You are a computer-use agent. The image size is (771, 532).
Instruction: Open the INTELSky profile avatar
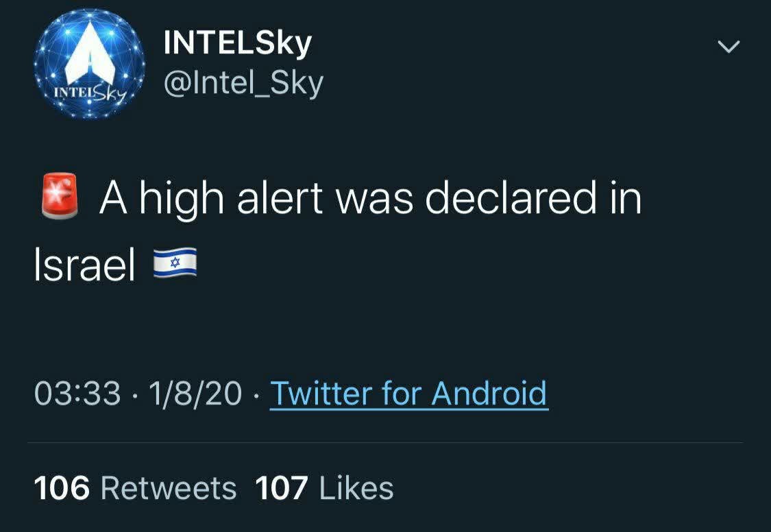click(90, 64)
